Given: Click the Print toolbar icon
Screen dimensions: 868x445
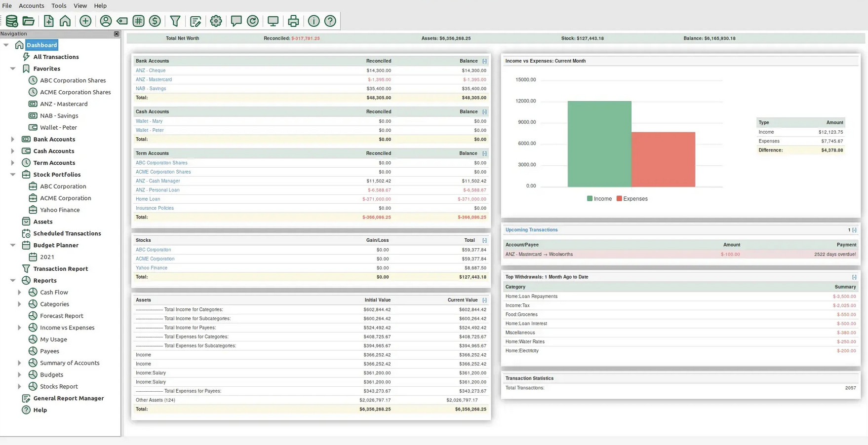Looking at the screenshot, I should click(293, 21).
